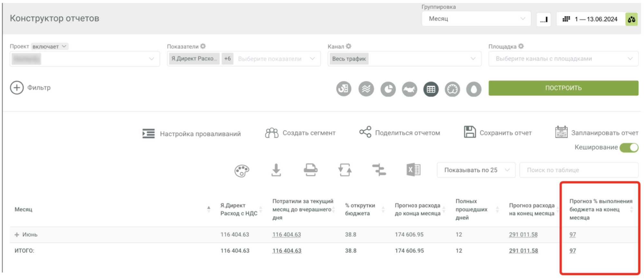Open the Канал Весь трафик dropdown
The image size is (644, 279).
(404, 59)
